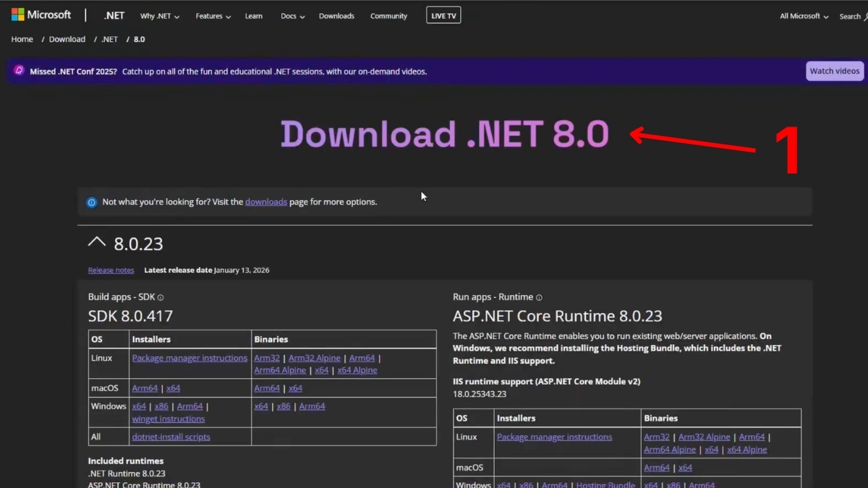This screenshot has width=868, height=488.
Task: Download SDK Windows x64 binary
Action: coord(261,406)
